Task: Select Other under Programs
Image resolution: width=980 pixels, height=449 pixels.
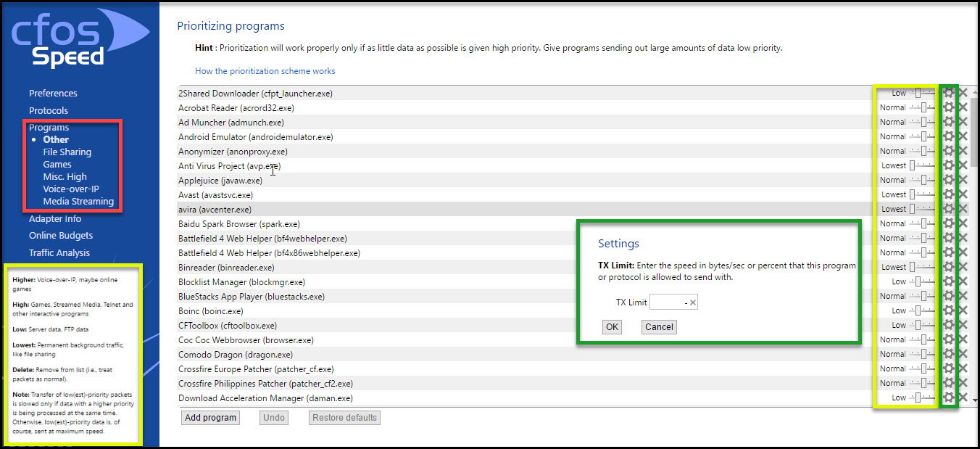Action: click(x=56, y=139)
